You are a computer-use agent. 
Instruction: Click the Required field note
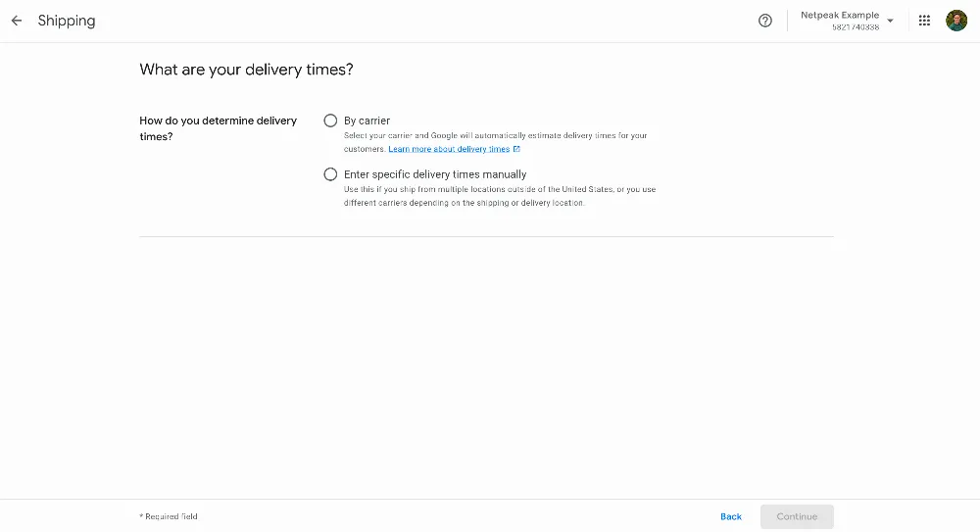point(169,516)
